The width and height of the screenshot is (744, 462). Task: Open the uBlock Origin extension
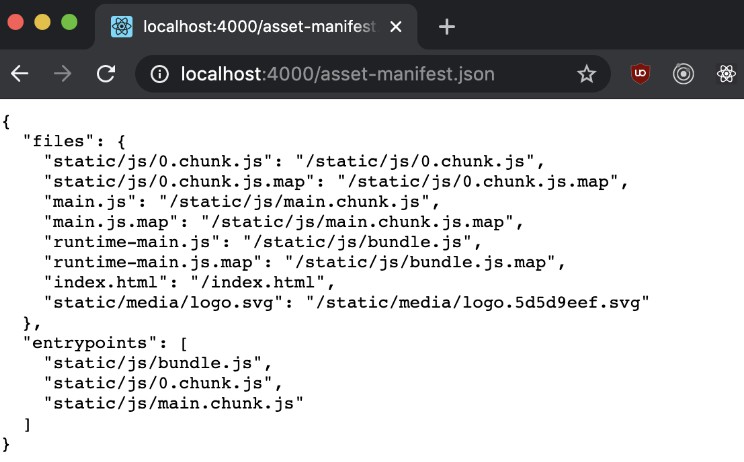coord(641,74)
